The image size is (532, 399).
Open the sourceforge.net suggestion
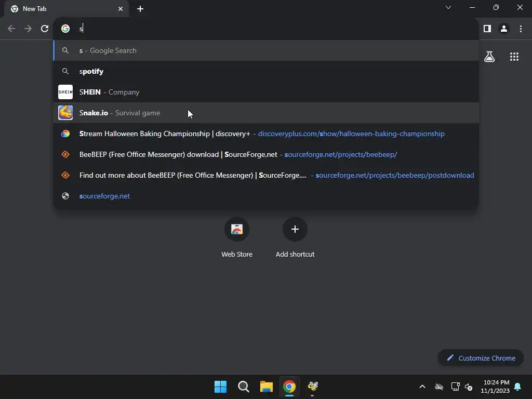pos(266,196)
